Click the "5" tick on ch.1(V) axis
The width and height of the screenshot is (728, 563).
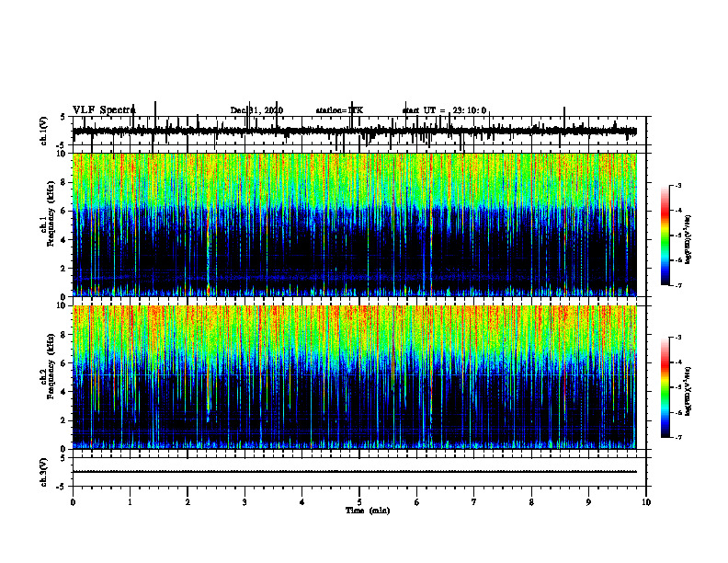[x=64, y=117]
